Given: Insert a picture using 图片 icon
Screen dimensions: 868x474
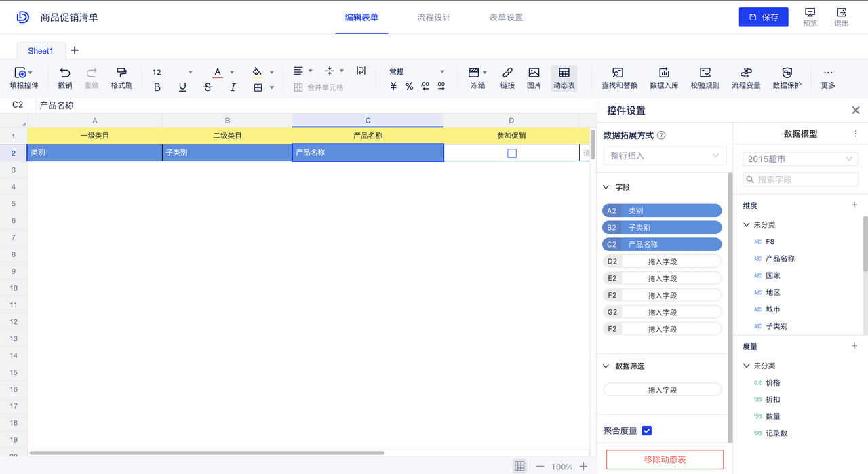Looking at the screenshot, I should tap(534, 73).
